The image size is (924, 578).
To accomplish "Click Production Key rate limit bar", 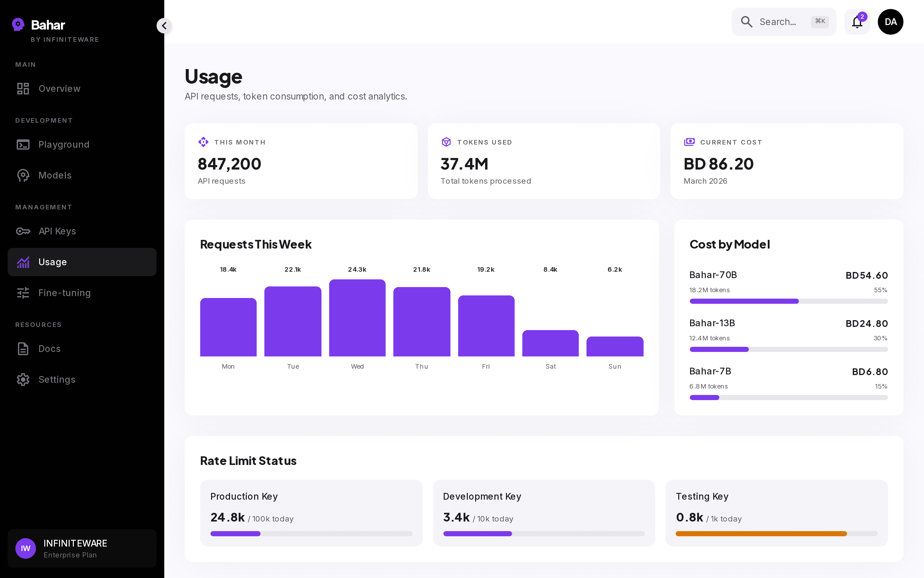I will [x=311, y=534].
